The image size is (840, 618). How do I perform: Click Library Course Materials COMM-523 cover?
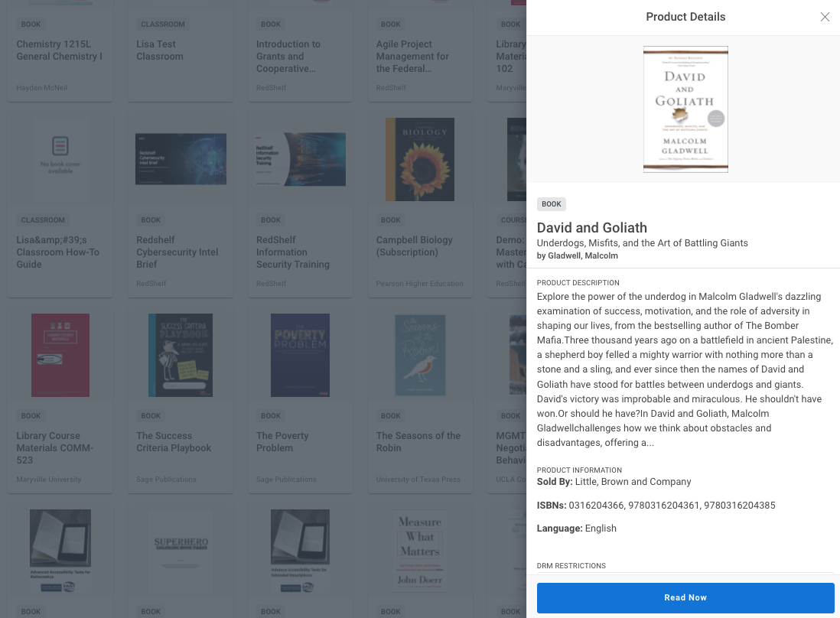(x=60, y=355)
